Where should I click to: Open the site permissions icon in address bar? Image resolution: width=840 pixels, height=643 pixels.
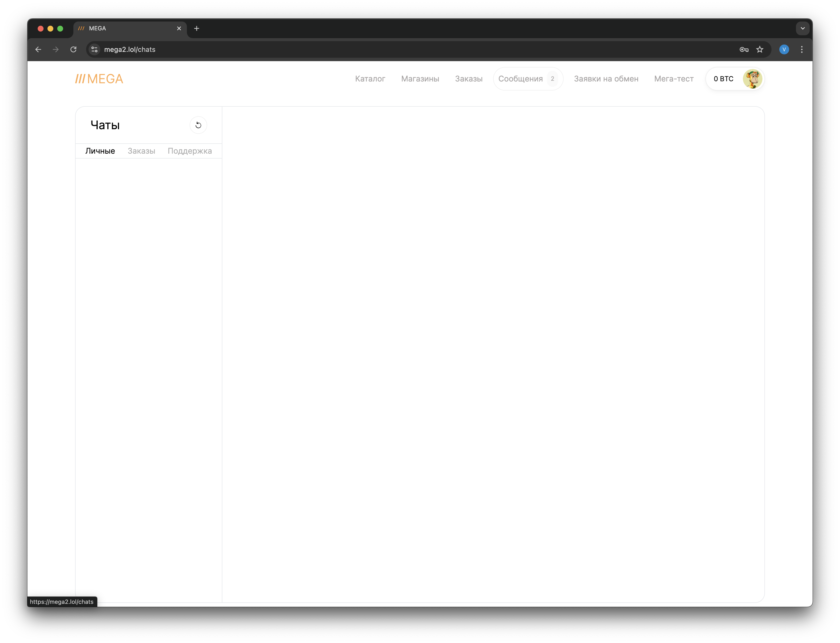94,49
